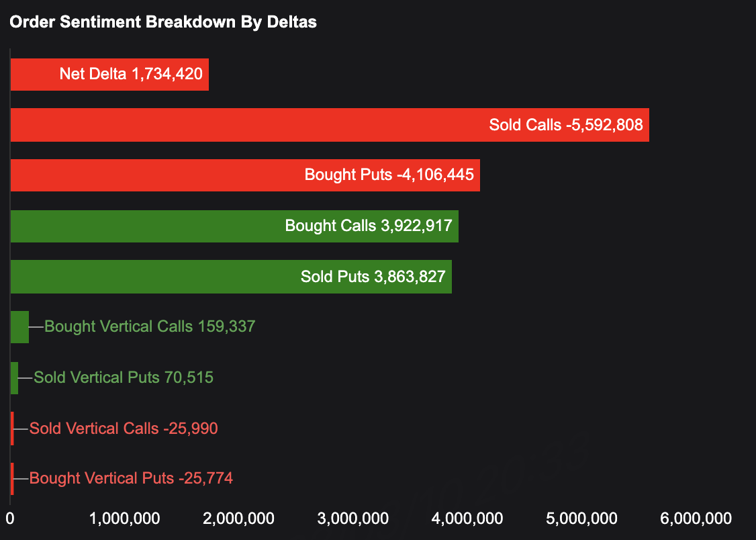Image resolution: width=756 pixels, height=540 pixels.
Task: Click the Sold Vertical Calls -25,990 text label
Action: coord(124,429)
